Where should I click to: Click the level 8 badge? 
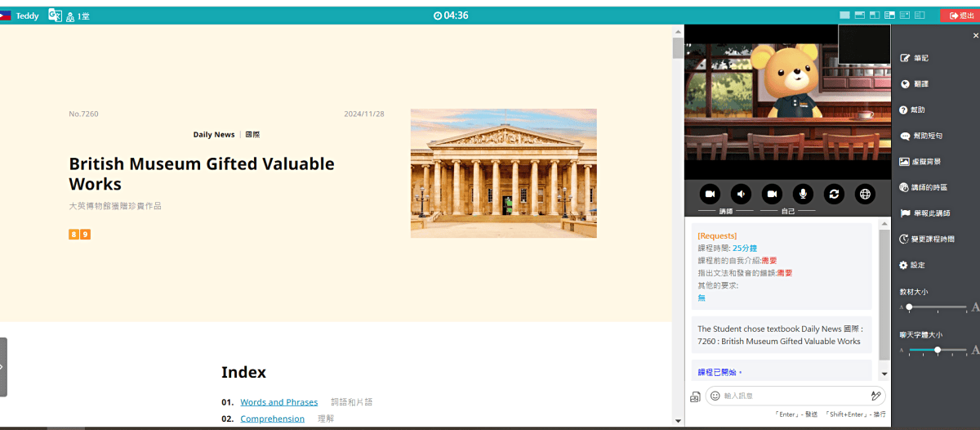pyautogui.click(x=73, y=235)
